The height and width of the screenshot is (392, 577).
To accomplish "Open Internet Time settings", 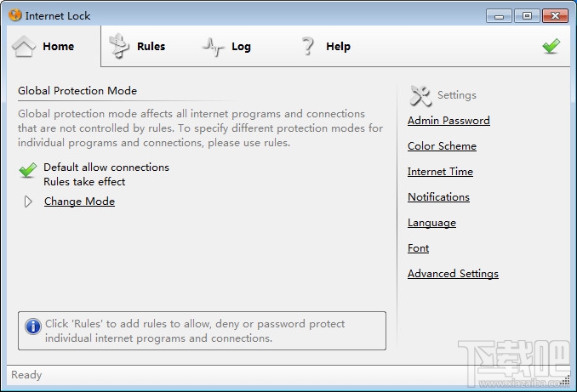I will click(440, 172).
